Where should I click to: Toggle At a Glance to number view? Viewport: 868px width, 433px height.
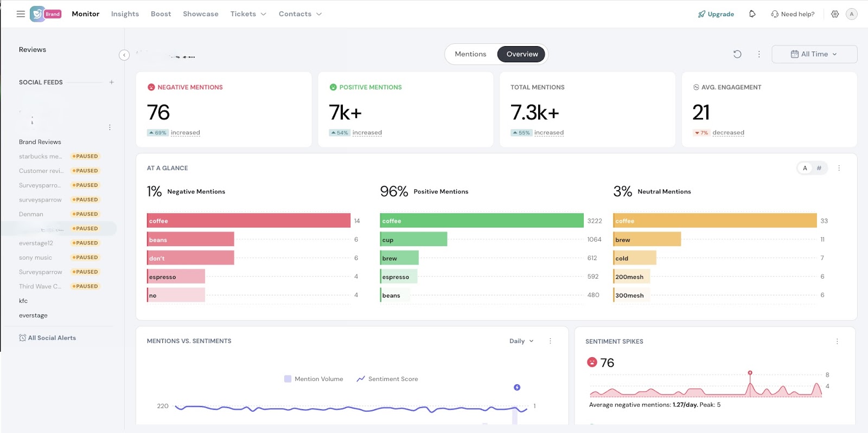819,168
